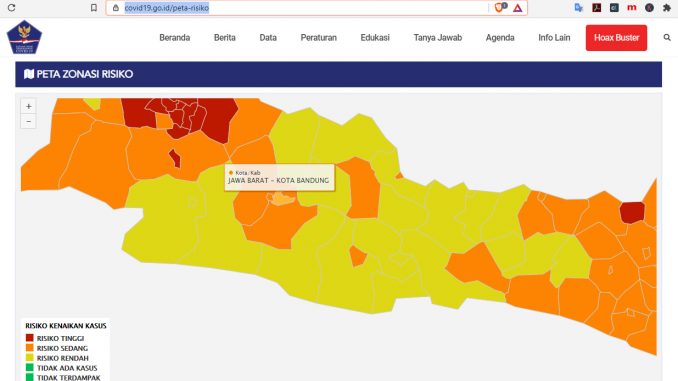The height and width of the screenshot is (381, 678).
Task: Zoom out the map with minus button
Action: click(x=29, y=122)
